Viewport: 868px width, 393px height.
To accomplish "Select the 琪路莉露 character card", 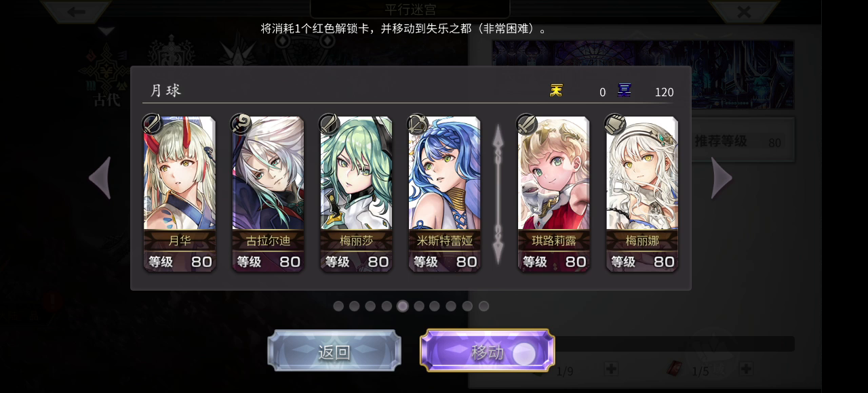I will [553, 194].
